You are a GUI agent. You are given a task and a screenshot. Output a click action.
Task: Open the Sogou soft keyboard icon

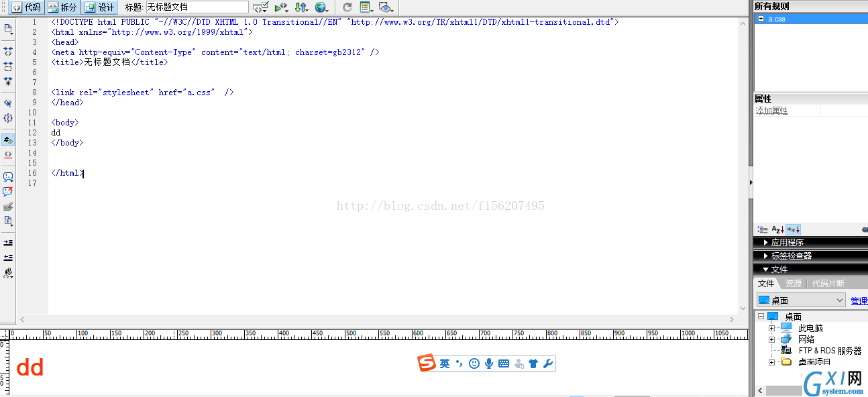[504, 363]
